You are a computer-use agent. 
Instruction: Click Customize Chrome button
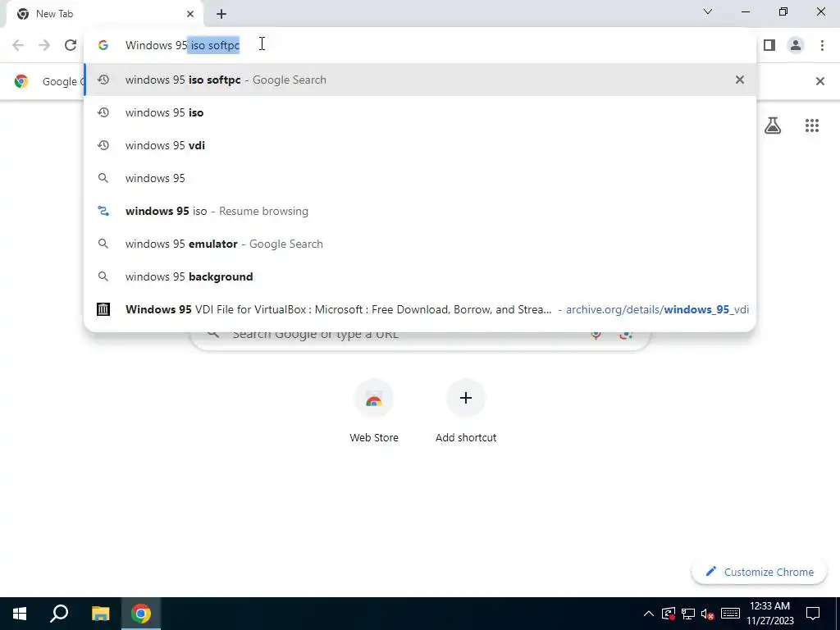click(x=759, y=572)
